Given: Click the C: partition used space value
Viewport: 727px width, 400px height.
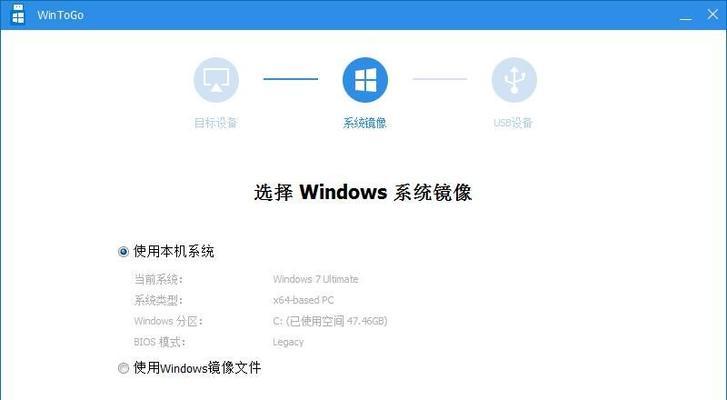Looking at the screenshot, I should pos(330,321).
